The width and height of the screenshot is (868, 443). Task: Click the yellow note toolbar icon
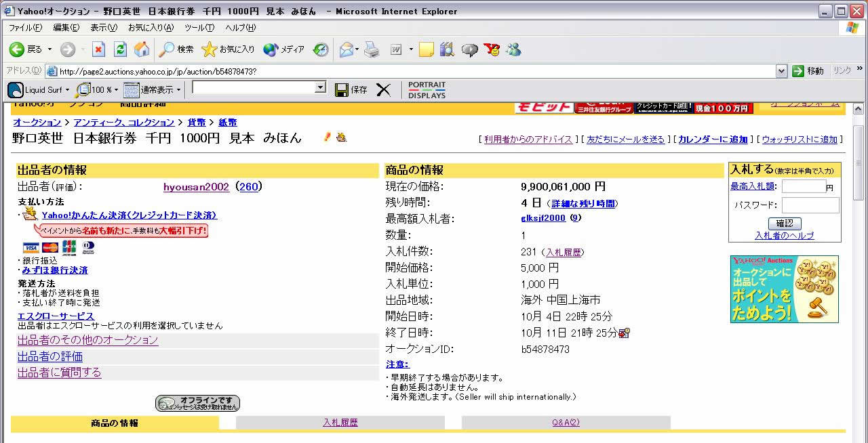[426, 49]
